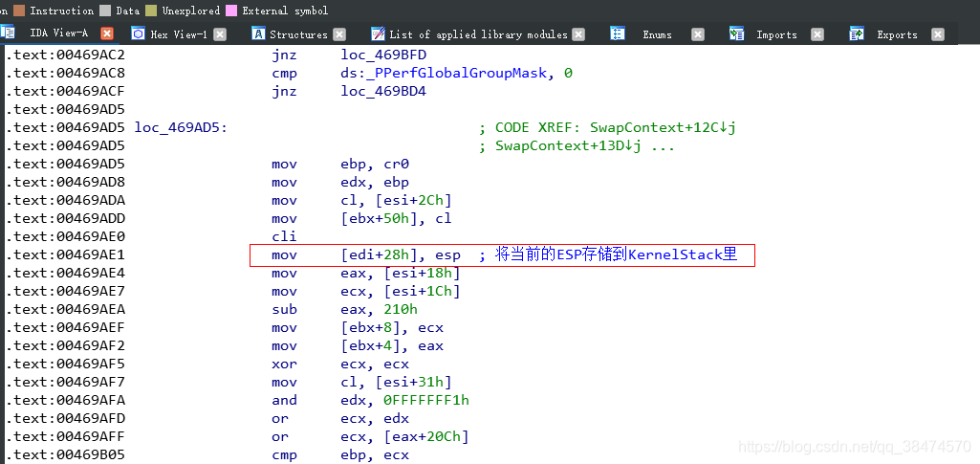Click the Structures tab icon

pos(257,33)
